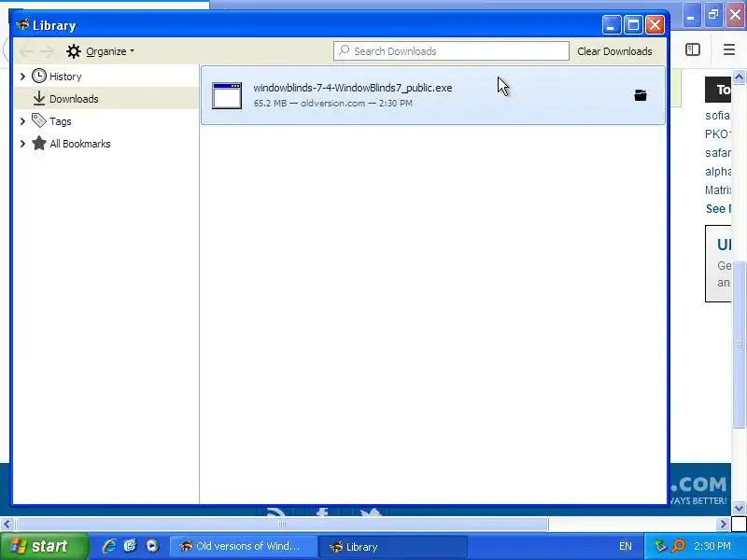
Task: Click the windowblinds exe file icon
Action: tap(227, 96)
